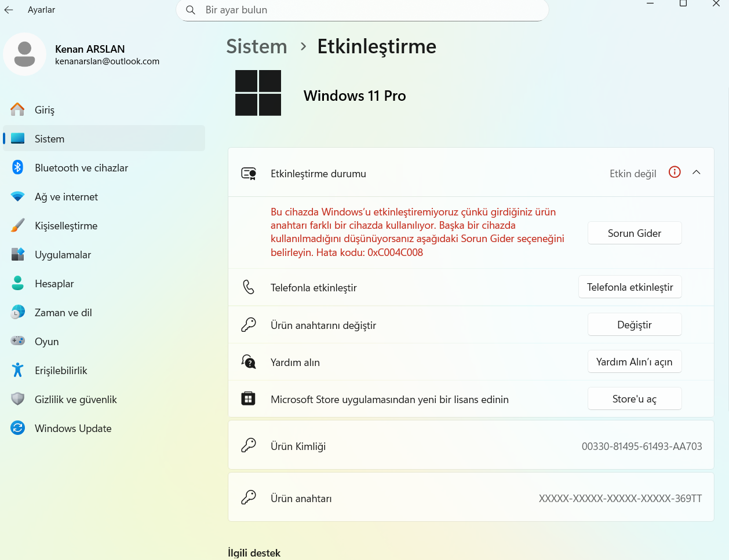This screenshot has height=560, width=729.
Task: Click the Kenan ARSLAN account name
Action: (90, 49)
